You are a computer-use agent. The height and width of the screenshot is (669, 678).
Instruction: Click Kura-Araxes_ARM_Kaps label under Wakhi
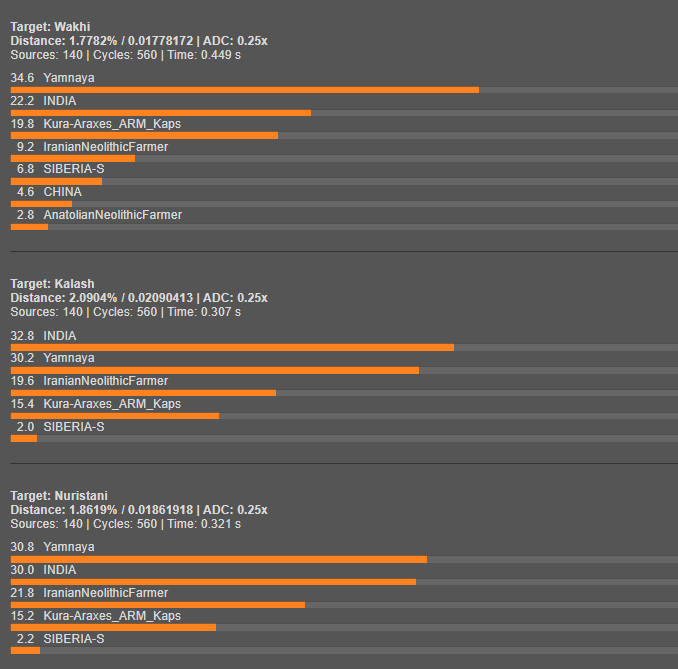click(112, 124)
